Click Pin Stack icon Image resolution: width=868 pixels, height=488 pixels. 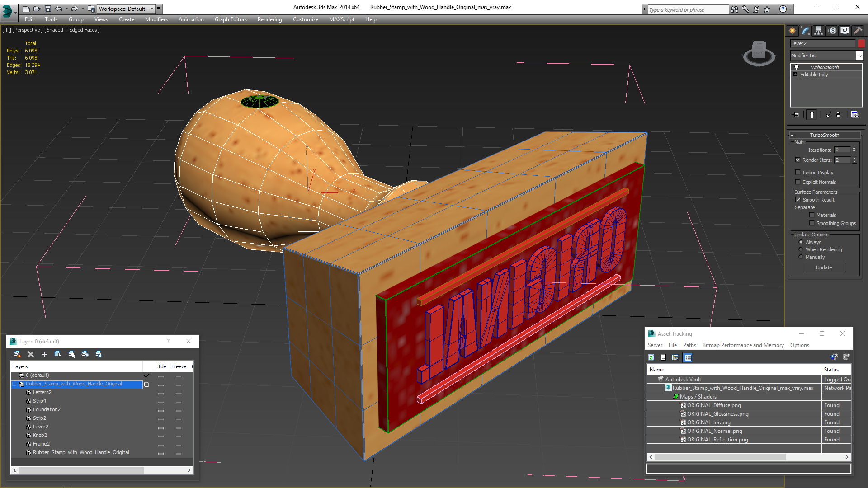796,115
